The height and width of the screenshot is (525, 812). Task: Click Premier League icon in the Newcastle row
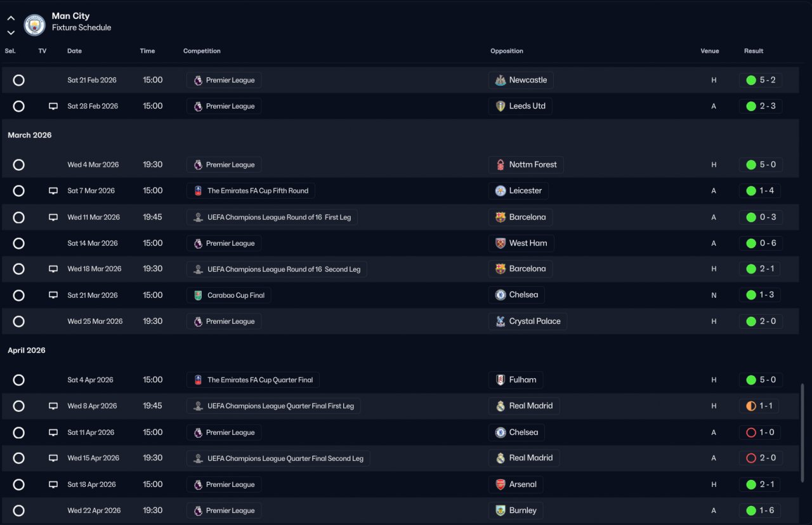[x=198, y=80]
